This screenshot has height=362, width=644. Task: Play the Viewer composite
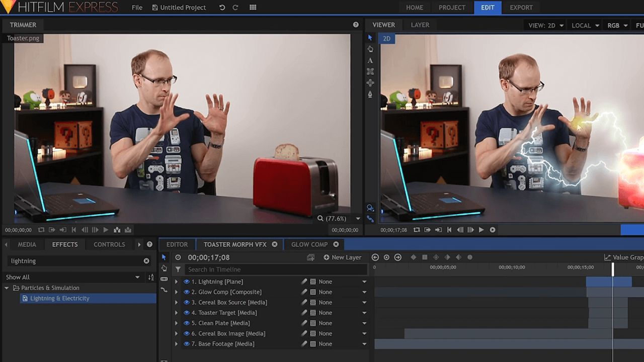pos(481,230)
